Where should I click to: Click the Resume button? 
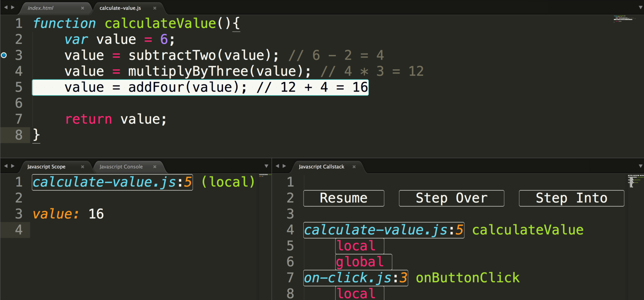(x=344, y=198)
